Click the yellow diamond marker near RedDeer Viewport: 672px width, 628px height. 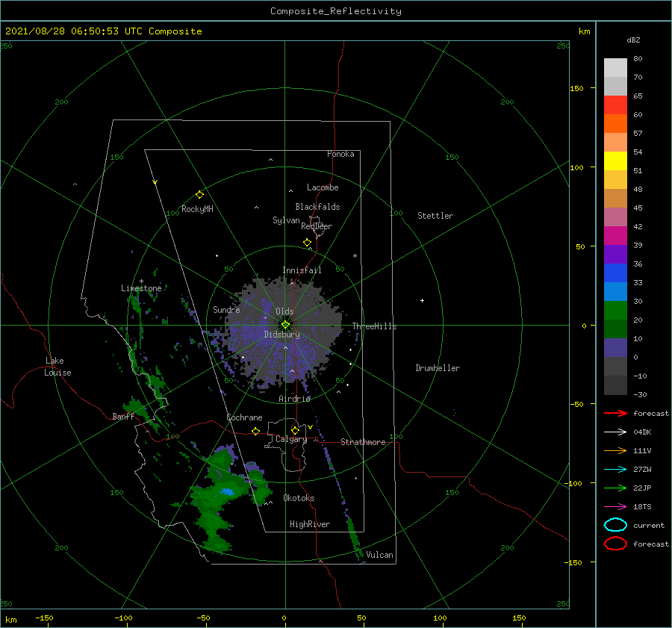308,243
